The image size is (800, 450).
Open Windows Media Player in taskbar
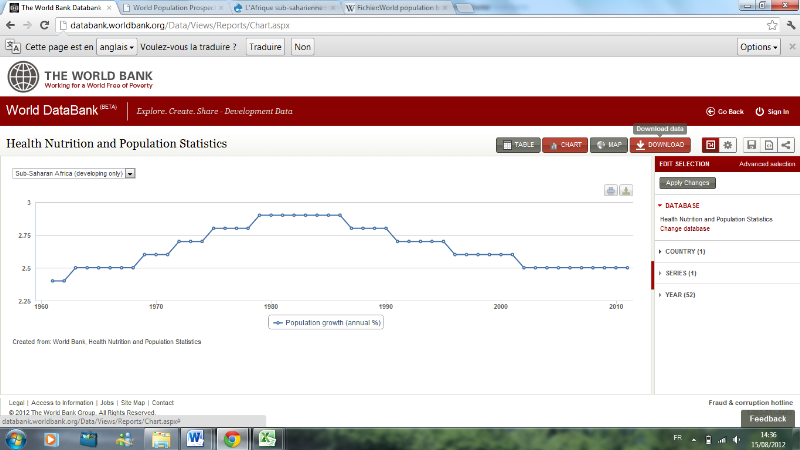(x=51, y=439)
